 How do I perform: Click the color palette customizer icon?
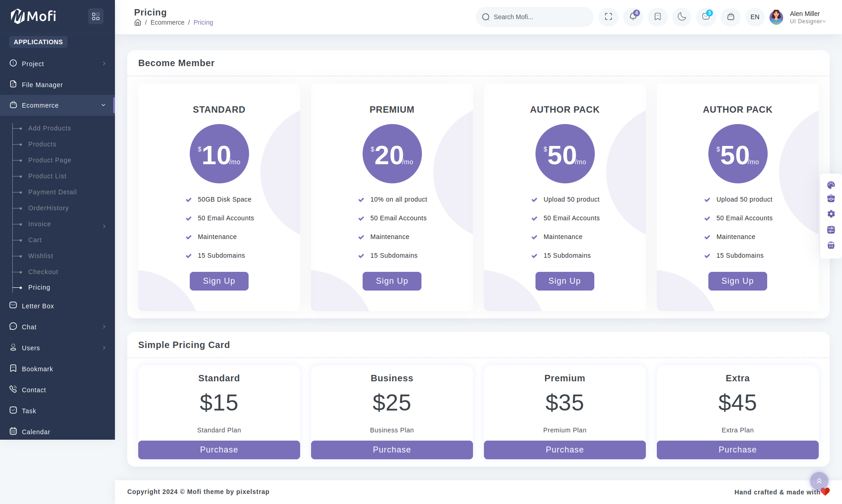pos(831,185)
